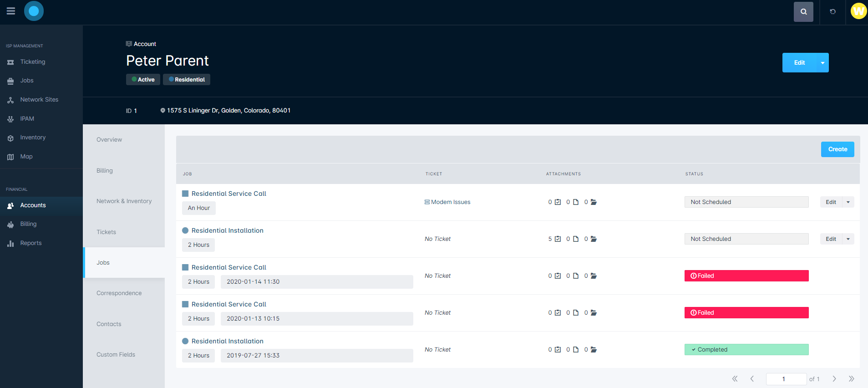Screen dimensions: 868x388
Task: Go to the next page arrow
Action: click(834, 379)
